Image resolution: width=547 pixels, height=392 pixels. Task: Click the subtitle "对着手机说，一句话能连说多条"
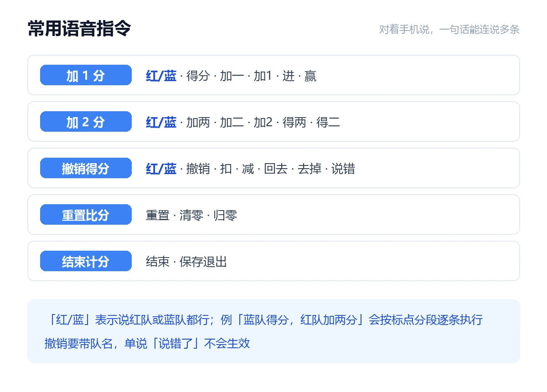pyautogui.click(x=449, y=30)
